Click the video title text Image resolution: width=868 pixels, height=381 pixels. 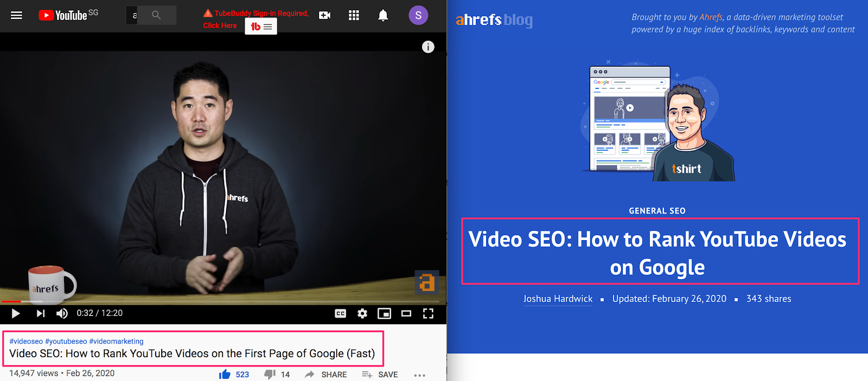pyautogui.click(x=192, y=353)
